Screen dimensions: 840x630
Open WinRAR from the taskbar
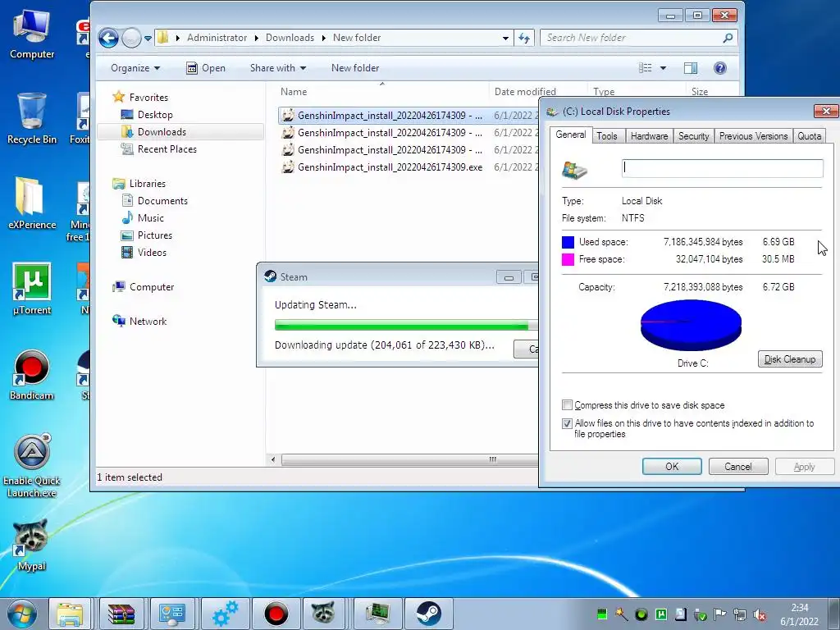tap(121, 614)
